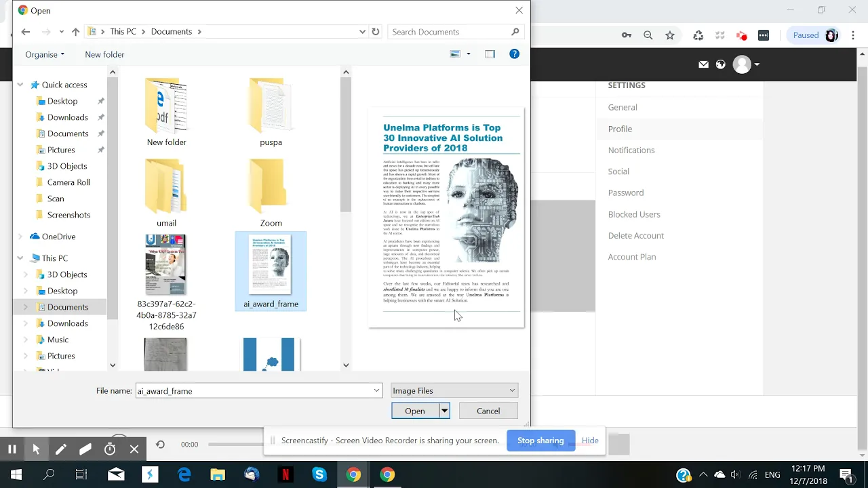Select Screenshots in navigation pane

pyautogui.click(x=68, y=215)
